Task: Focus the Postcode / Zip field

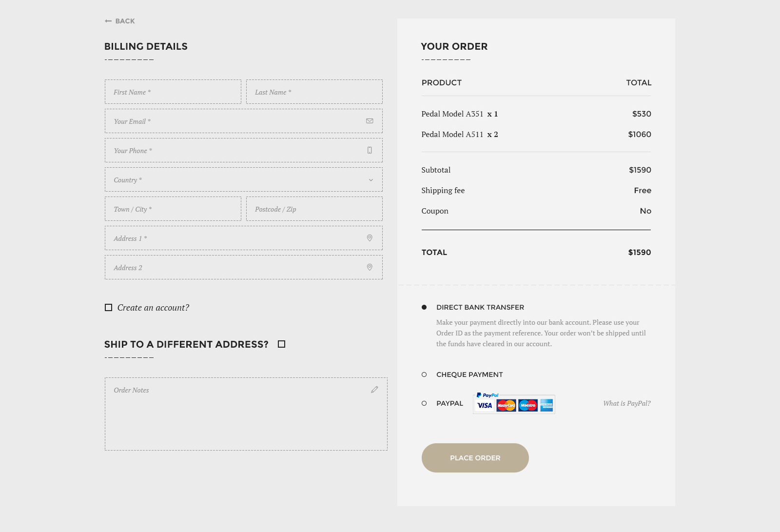Action: click(314, 209)
